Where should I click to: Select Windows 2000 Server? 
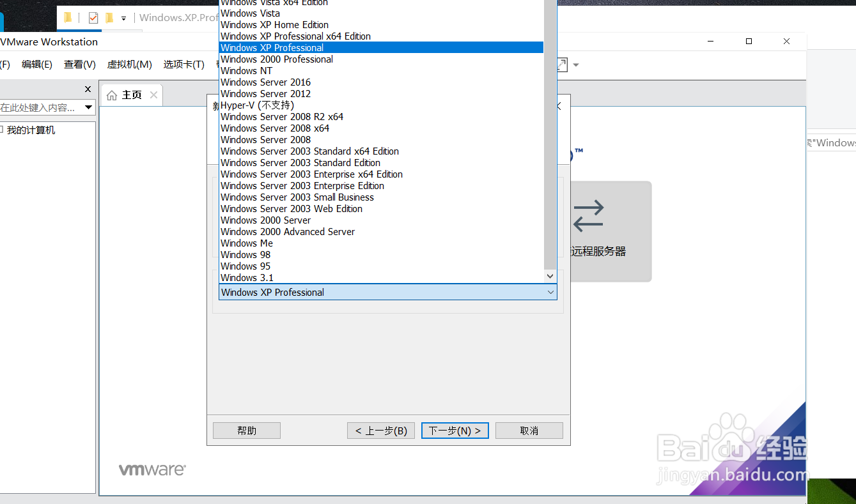pyautogui.click(x=381, y=220)
